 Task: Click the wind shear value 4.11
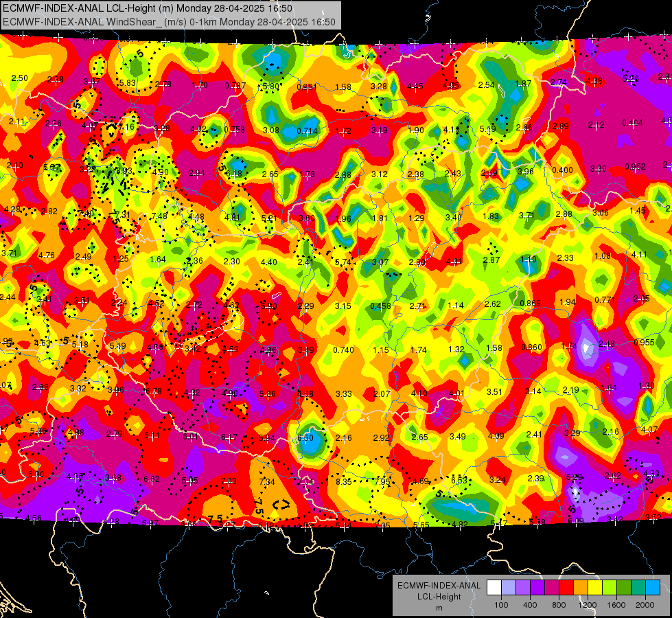pyautogui.click(x=640, y=254)
